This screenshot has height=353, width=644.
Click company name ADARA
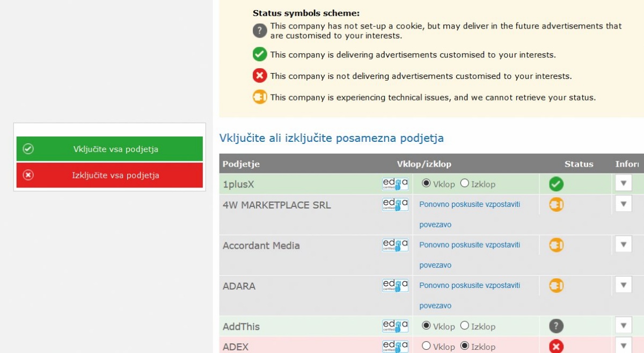239,286
